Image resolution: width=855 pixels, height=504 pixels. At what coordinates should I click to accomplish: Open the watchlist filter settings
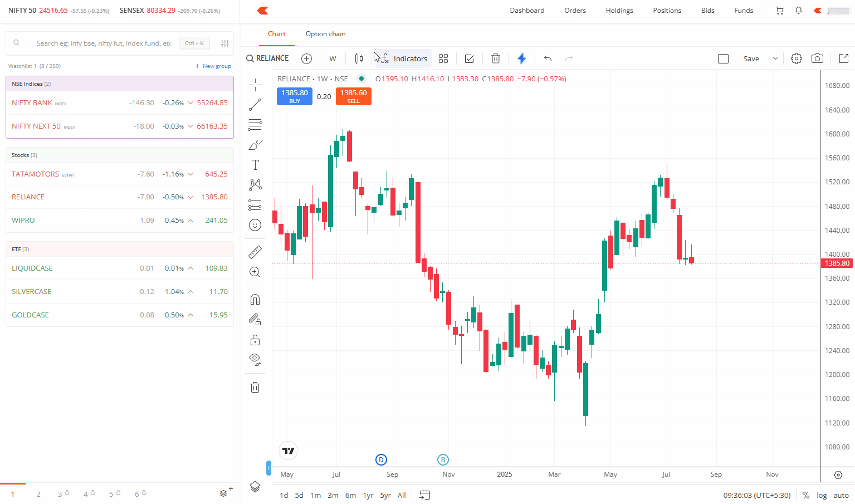coord(225,43)
